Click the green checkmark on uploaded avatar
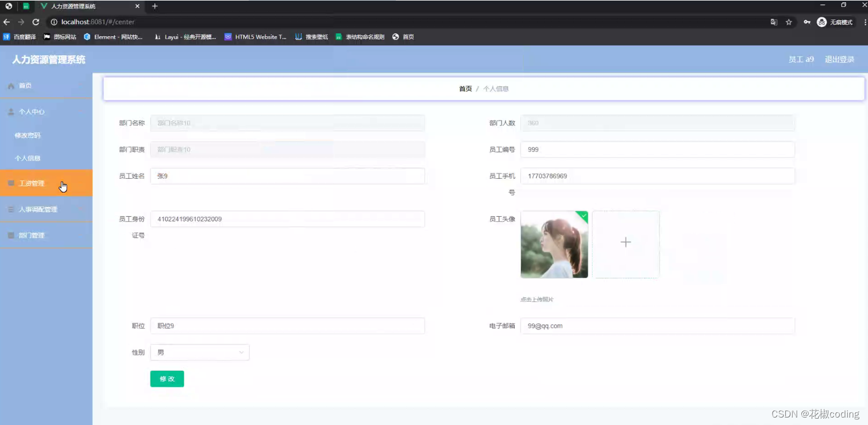The width and height of the screenshot is (868, 425). coord(582,215)
